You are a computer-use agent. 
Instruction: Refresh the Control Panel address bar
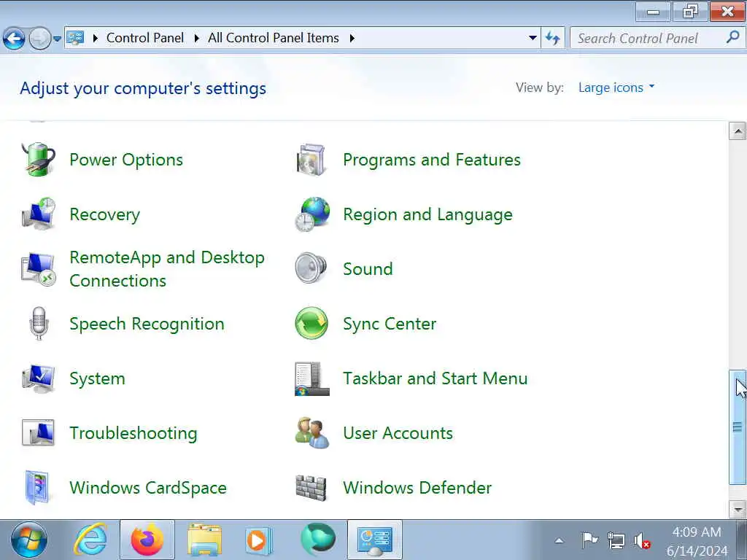[553, 38]
